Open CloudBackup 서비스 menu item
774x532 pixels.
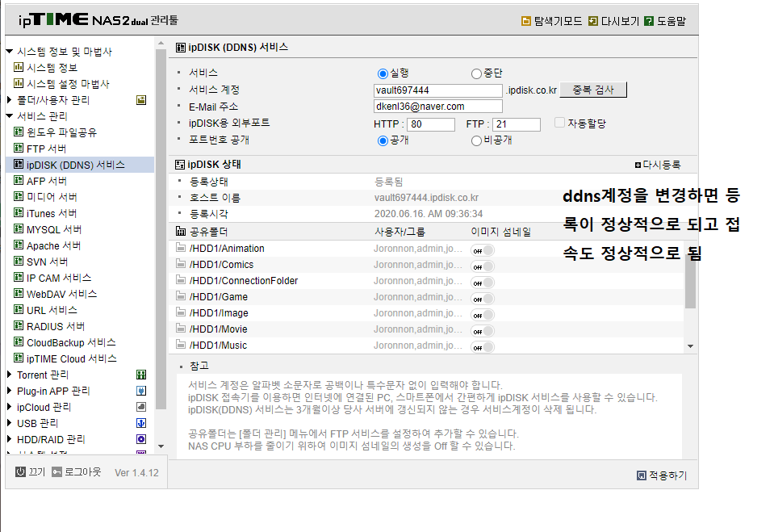click(x=71, y=342)
